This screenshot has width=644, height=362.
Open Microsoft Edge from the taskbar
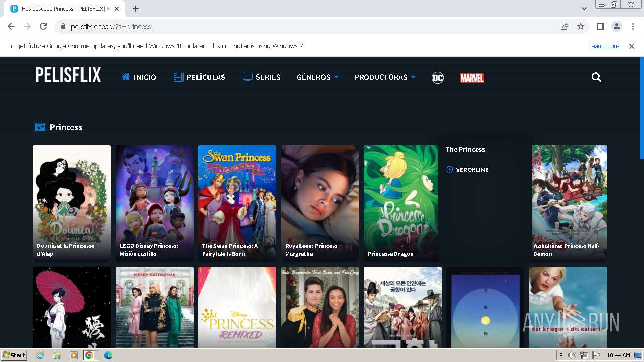108,355
